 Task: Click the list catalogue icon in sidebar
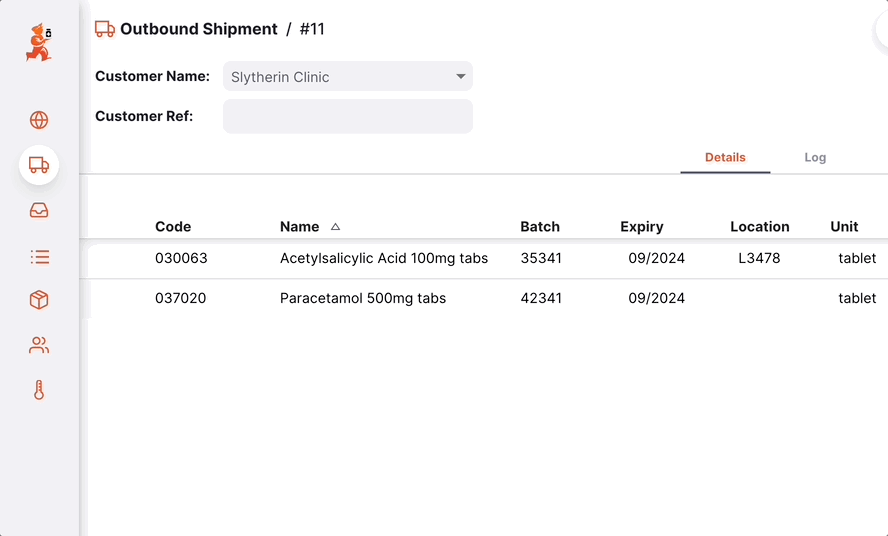(39, 257)
